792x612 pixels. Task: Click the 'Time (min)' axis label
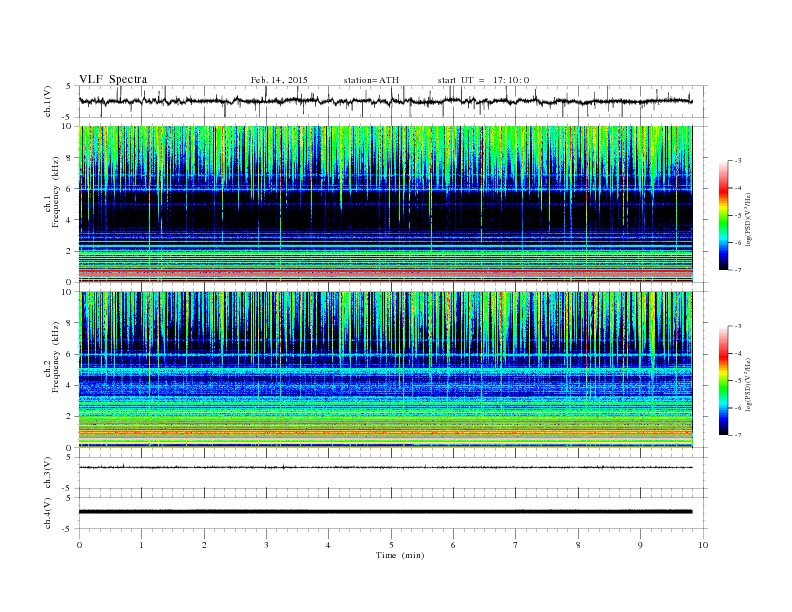click(400, 555)
